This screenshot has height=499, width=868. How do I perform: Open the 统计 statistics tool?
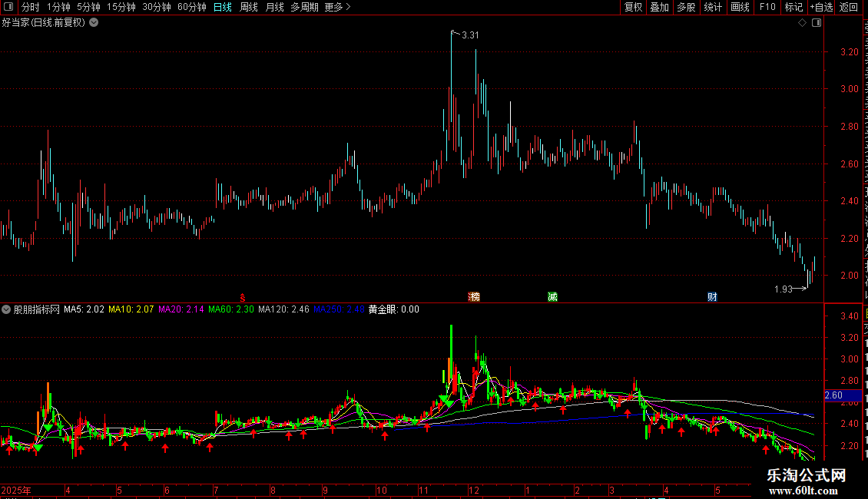713,7
